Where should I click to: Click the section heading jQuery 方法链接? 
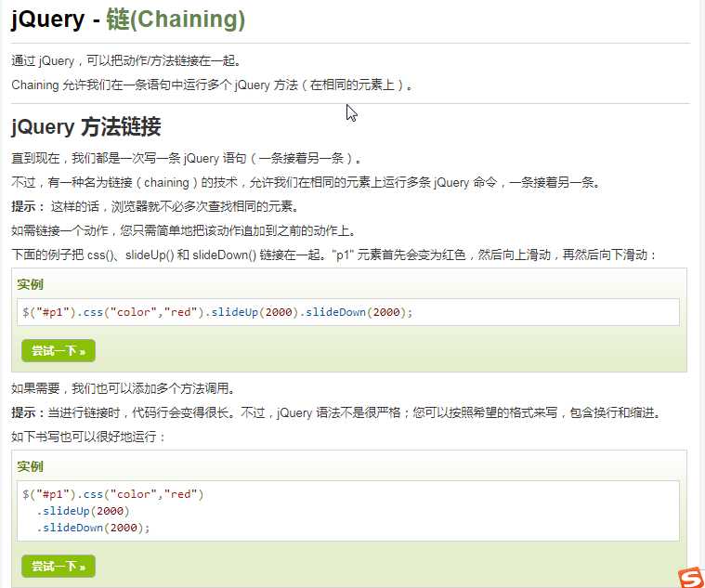85,126
